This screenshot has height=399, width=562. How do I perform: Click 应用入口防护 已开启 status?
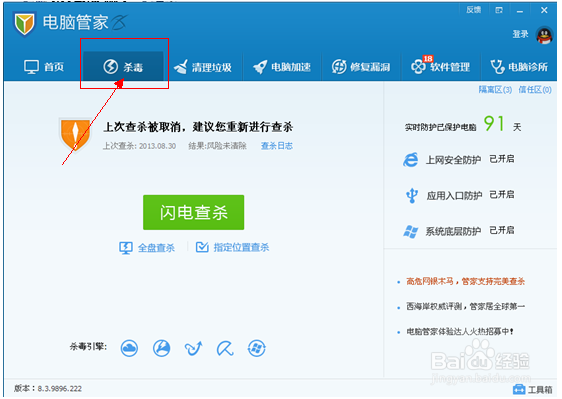click(x=502, y=195)
